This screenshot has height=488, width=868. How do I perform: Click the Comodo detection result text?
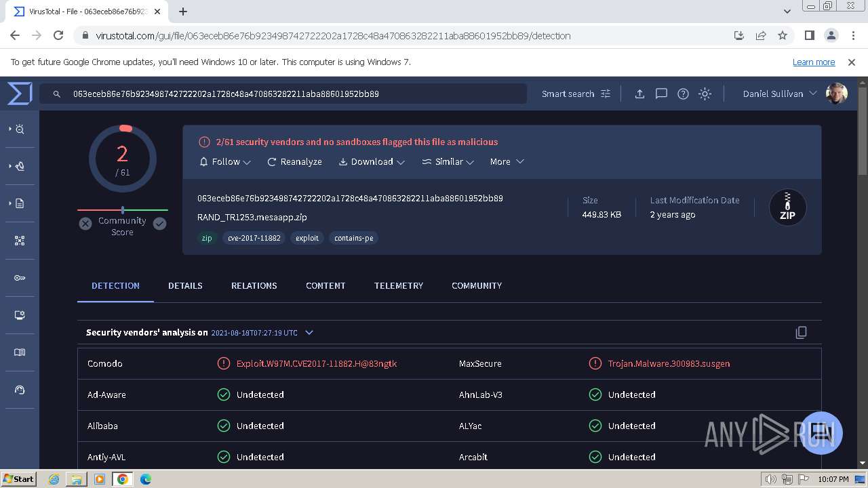click(317, 364)
